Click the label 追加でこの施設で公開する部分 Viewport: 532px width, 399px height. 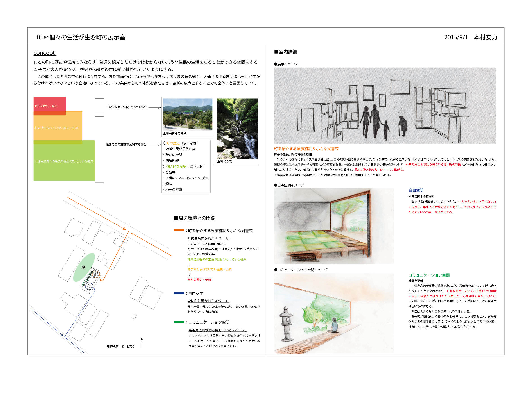pyautogui.click(x=126, y=144)
